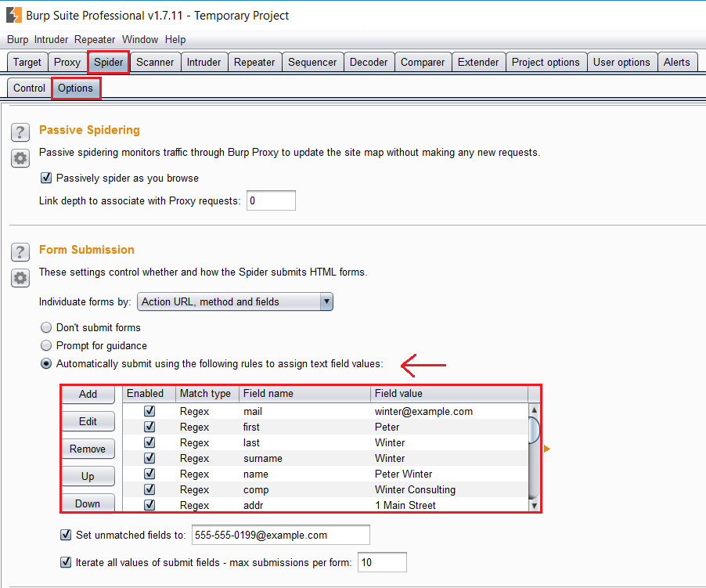Open the Form Submission gear settings icon
The image size is (706, 588).
click(x=20, y=277)
